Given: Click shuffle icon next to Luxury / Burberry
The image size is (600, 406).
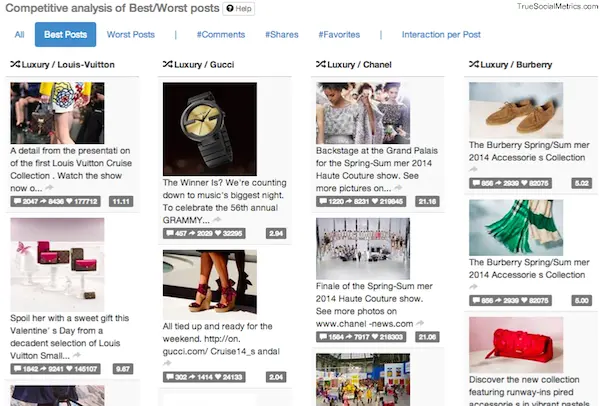Looking at the screenshot, I should point(474,64).
